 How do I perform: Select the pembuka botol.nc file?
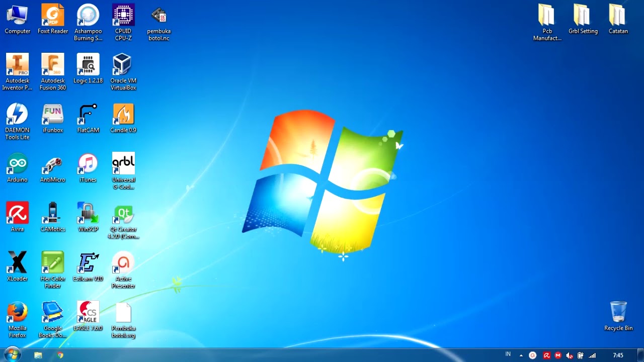click(158, 24)
